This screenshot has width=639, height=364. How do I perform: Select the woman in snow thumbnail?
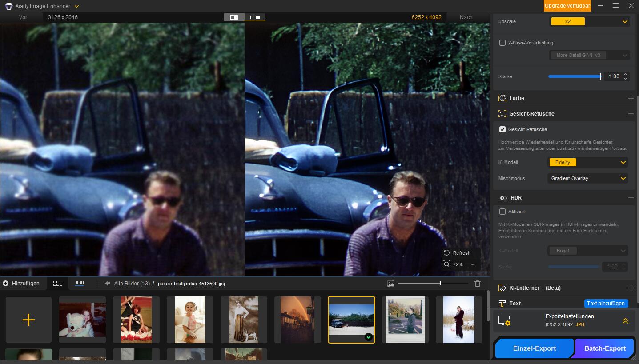459,320
